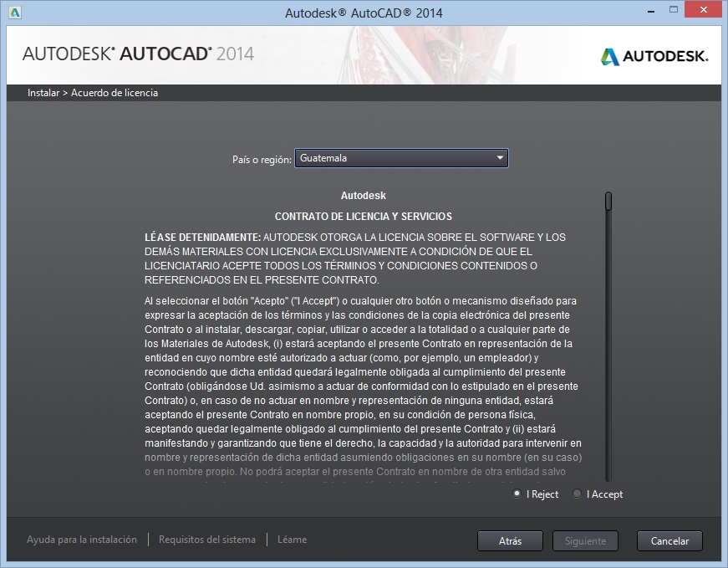Screen dimensions: 728x568
Task: Close the AutoCAD 2014 installer window
Action: (x=704, y=10)
